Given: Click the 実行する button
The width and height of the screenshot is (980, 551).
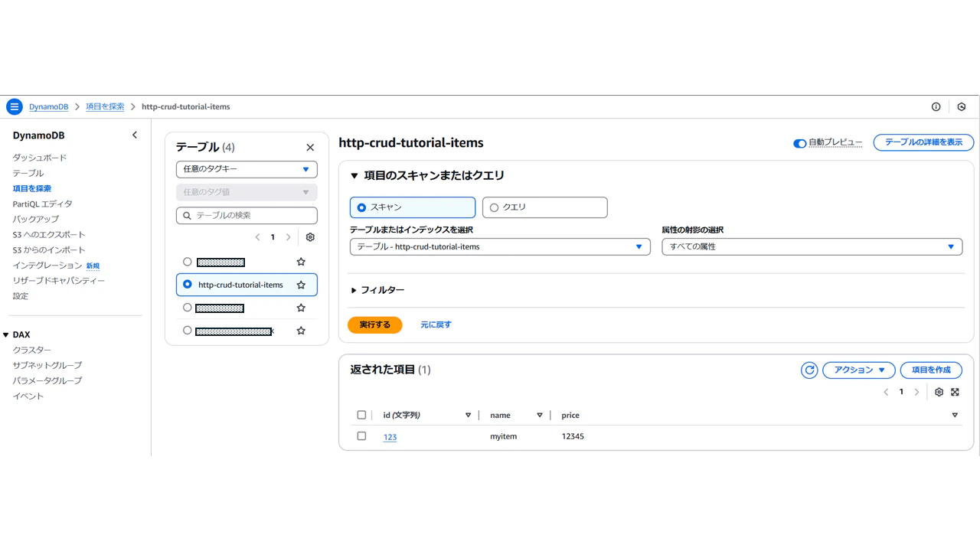Looking at the screenshot, I should [375, 325].
